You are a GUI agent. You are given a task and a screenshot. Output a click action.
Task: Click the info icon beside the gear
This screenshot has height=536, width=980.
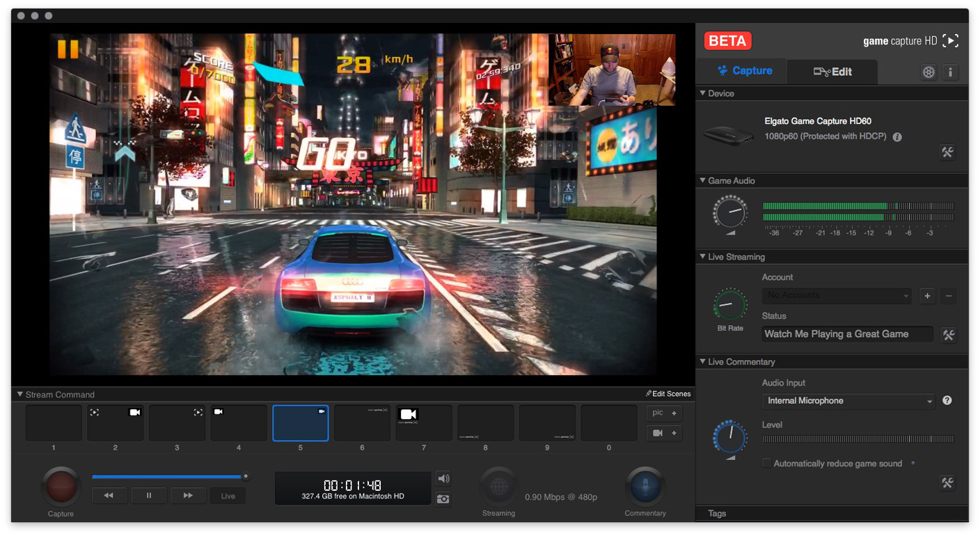[950, 72]
